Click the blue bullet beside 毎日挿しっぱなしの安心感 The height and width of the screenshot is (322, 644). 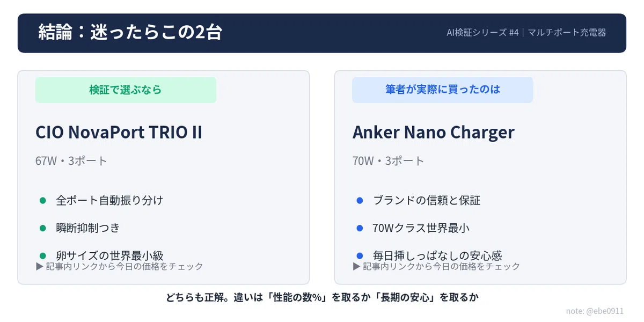(x=360, y=255)
